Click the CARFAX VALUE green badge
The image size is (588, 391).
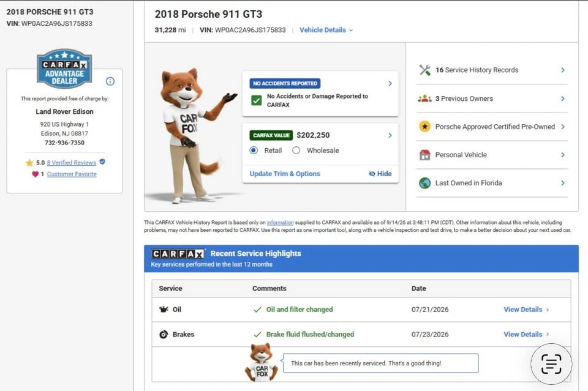(271, 135)
